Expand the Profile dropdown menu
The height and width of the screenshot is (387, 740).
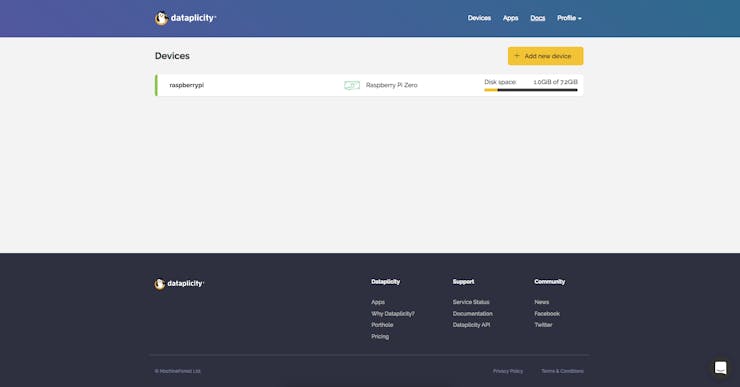pos(569,18)
